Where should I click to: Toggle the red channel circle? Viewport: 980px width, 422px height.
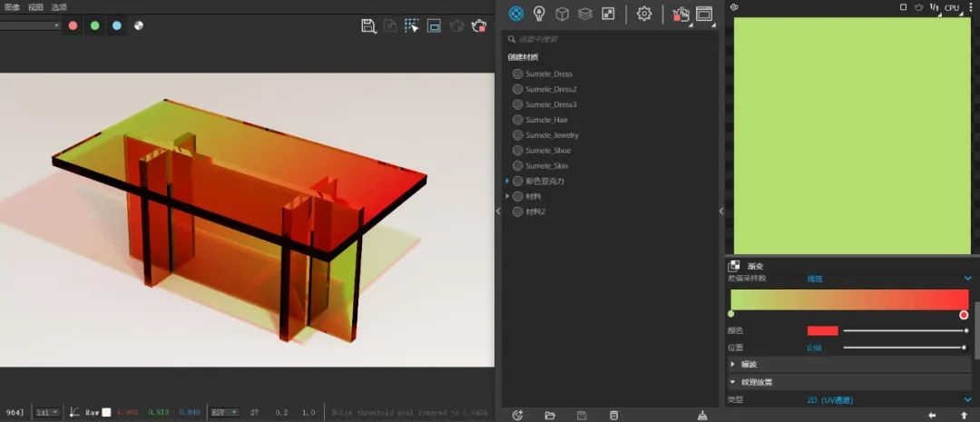(x=73, y=25)
